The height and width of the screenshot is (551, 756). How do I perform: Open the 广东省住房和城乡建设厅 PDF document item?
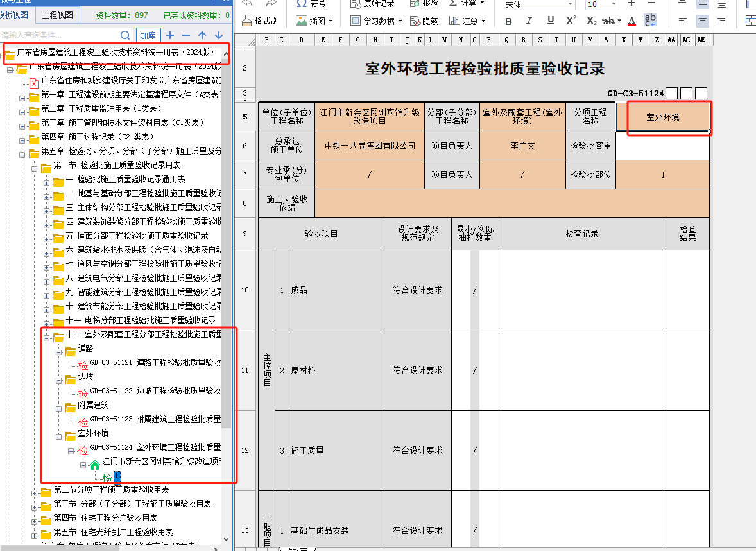coord(131,81)
